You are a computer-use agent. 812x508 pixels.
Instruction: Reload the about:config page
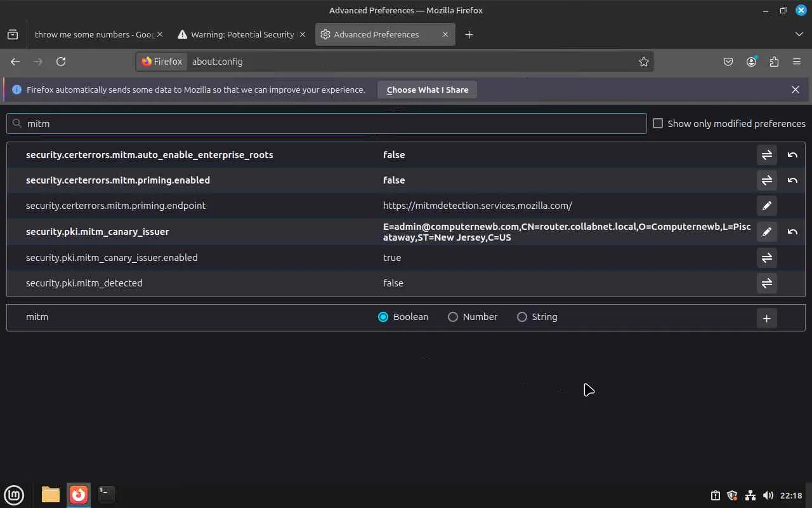click(x=61, y=62)
